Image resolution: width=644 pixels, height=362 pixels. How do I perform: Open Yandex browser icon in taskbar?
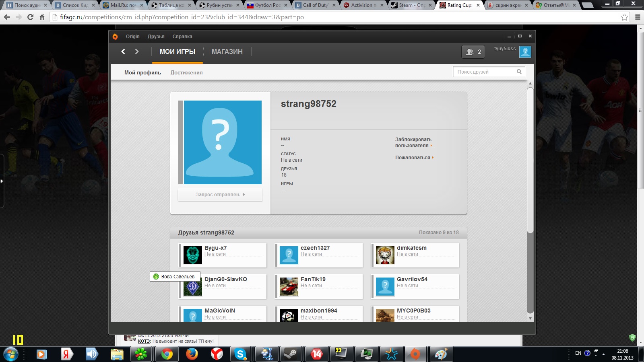(x=217, y=354)
